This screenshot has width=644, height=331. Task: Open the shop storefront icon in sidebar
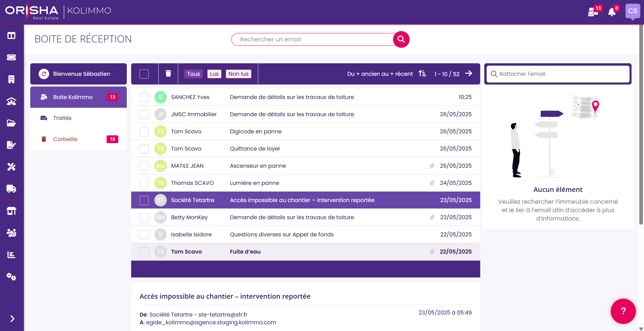(x=11, y=211)
